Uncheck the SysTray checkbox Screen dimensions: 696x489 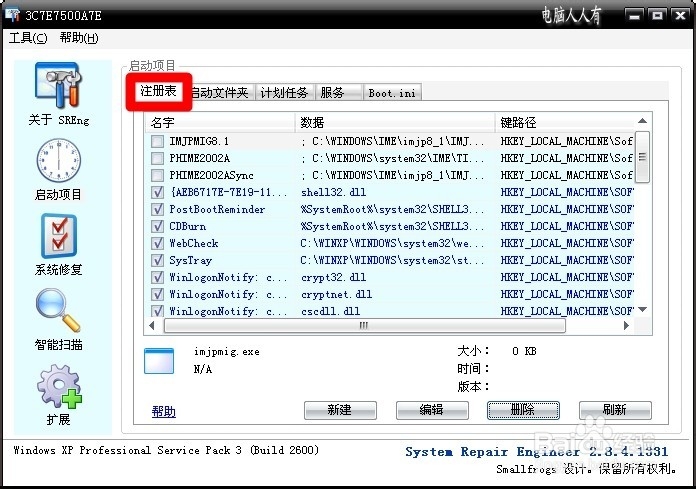coord(157,260)
